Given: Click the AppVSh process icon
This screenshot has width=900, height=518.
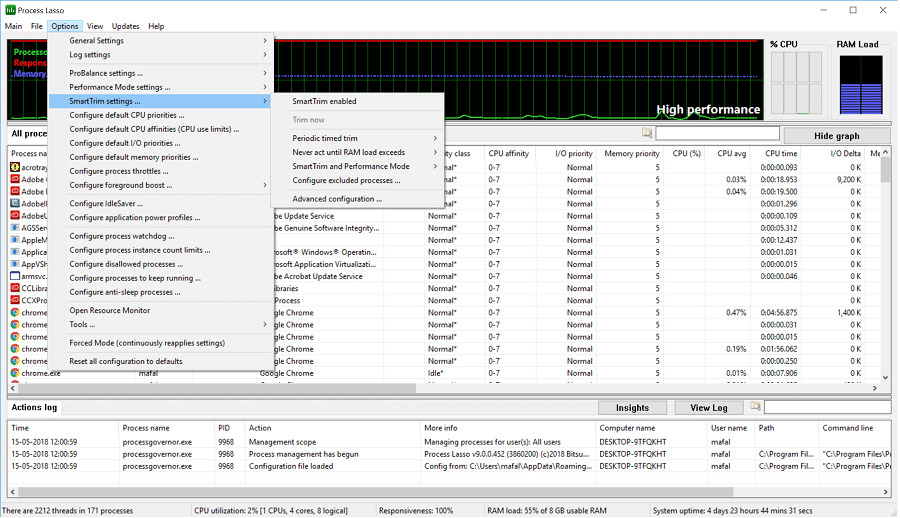Looking at the screenshot, I should click(15, 264).
